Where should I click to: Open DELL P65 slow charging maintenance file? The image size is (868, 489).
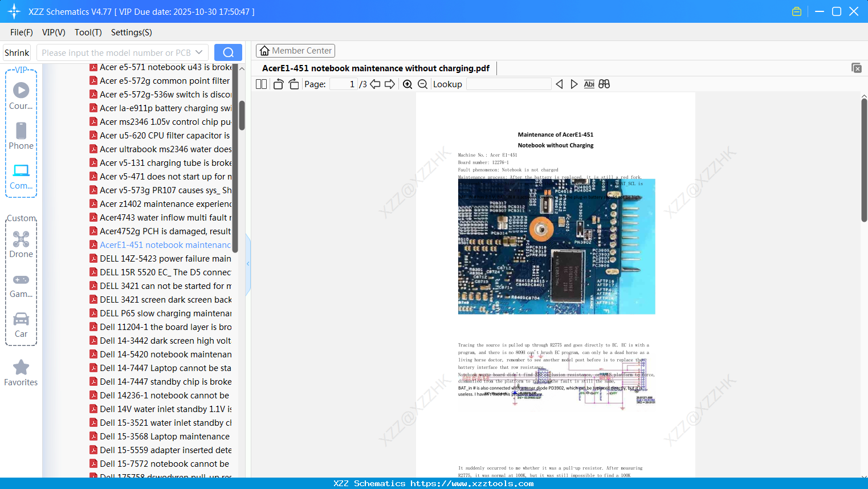click(x=160, y=313)
